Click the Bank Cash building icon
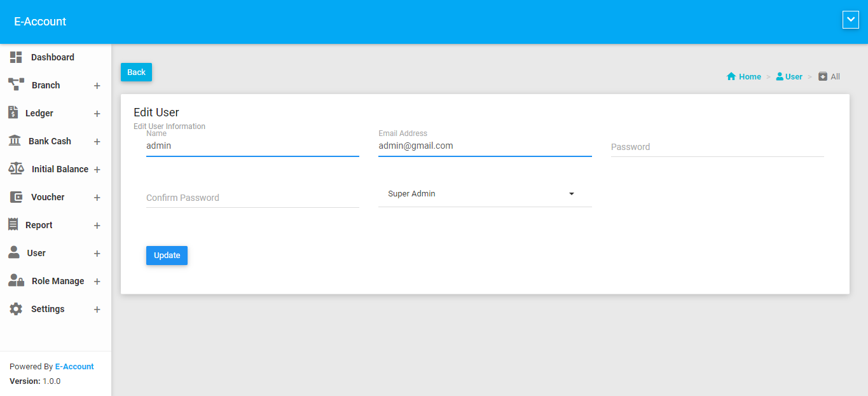This screenshot has width=868, height=396. [14, 140]
